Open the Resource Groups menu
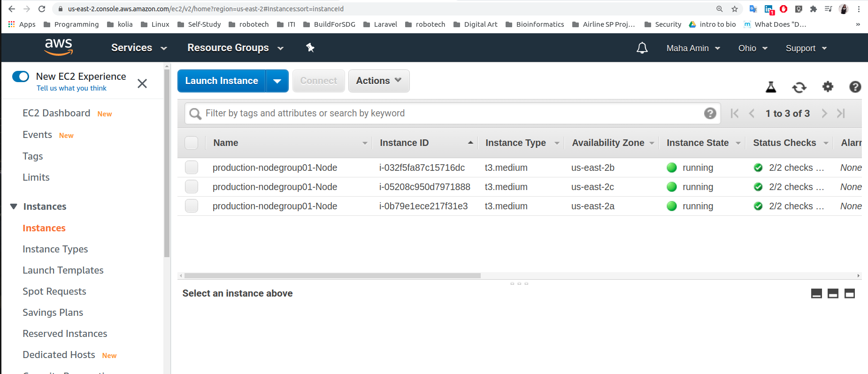Screen dimensions: 868x374 pyautogui.click(x=236, y=48)
